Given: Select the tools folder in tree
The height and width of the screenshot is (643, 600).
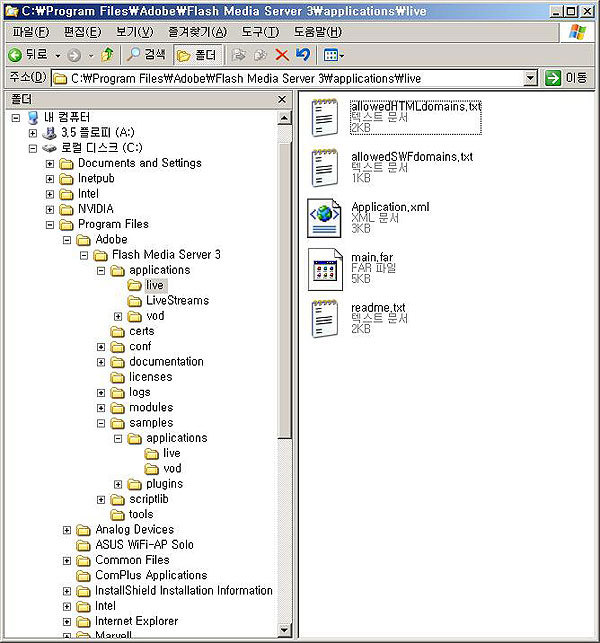Looking at the screenshot, I should click(132, 514).
